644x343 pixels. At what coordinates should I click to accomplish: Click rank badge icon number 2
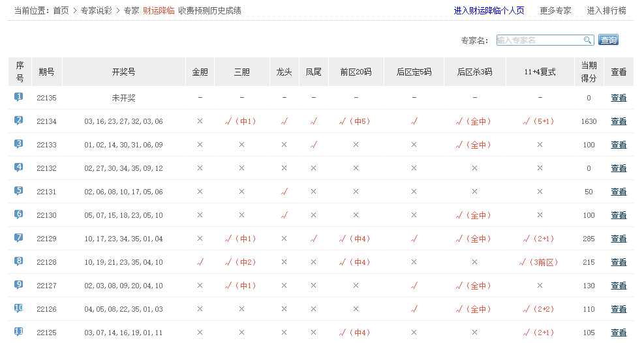(x=19, y=121)
